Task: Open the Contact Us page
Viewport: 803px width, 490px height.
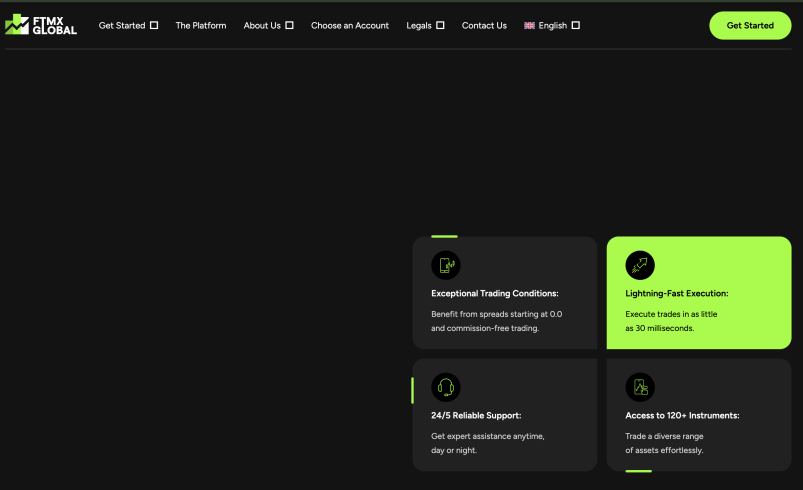Action: [x=484, y=26]
